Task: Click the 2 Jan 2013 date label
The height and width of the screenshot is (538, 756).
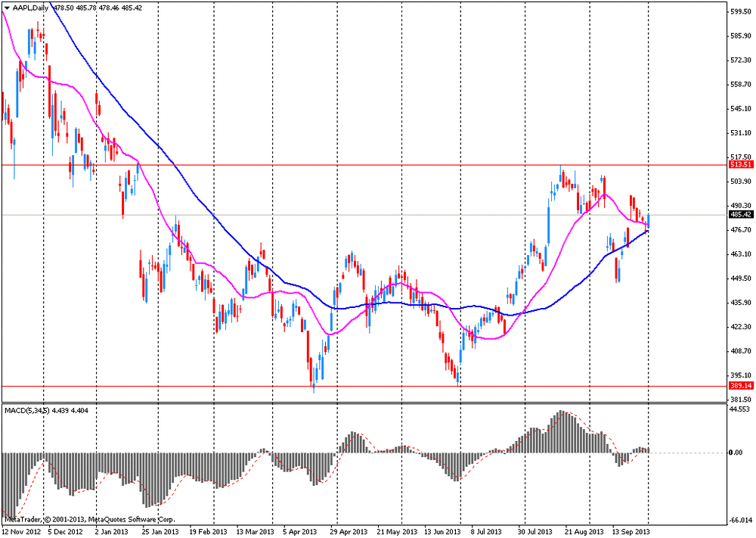Action: click(113, 532)
